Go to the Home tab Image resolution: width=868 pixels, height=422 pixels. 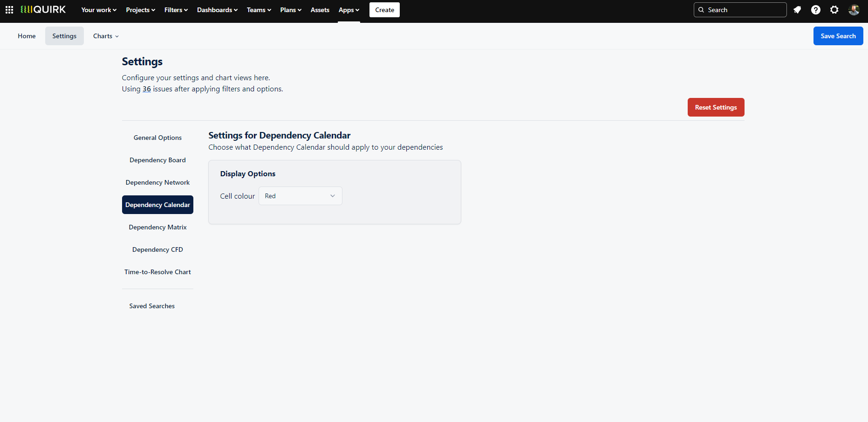pyautogui.click(x=27, y=36)
